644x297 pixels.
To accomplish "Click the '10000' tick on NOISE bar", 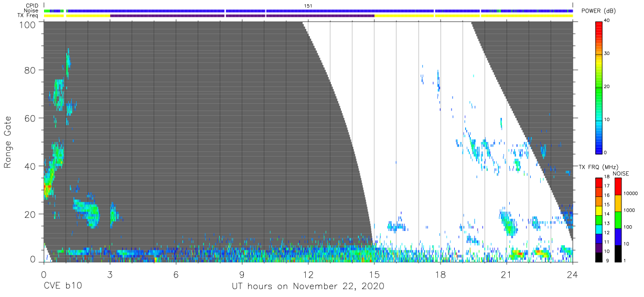I will tap(631, 193).
